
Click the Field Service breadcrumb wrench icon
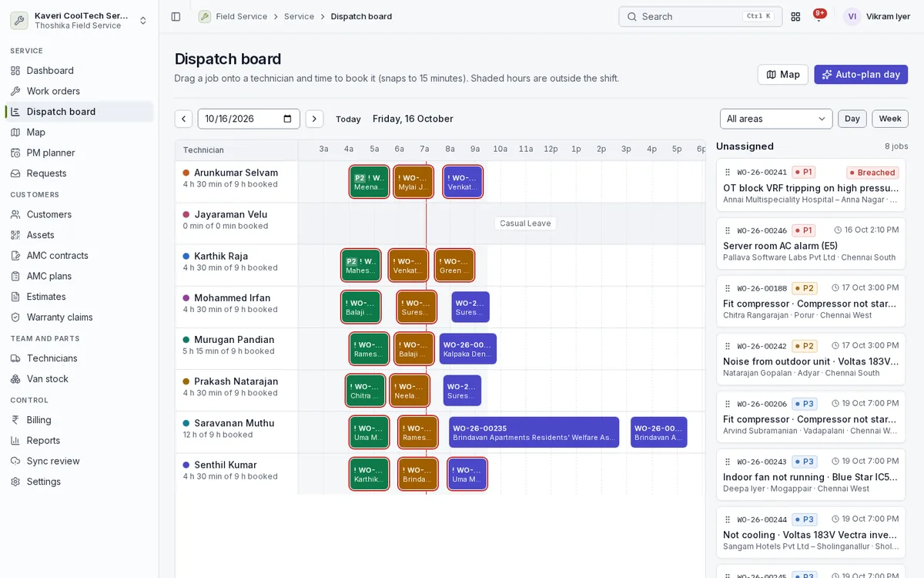204,16
